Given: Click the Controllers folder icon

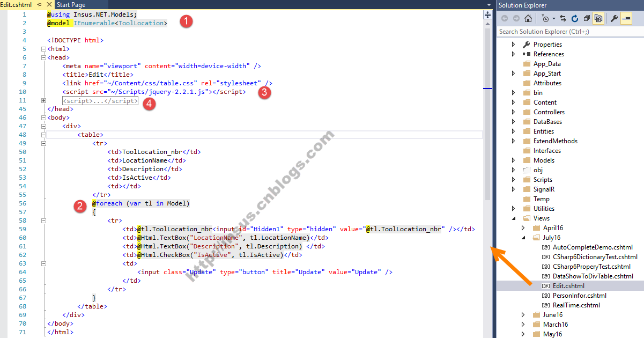Looking at the screenshot, I should pos(527,112).
